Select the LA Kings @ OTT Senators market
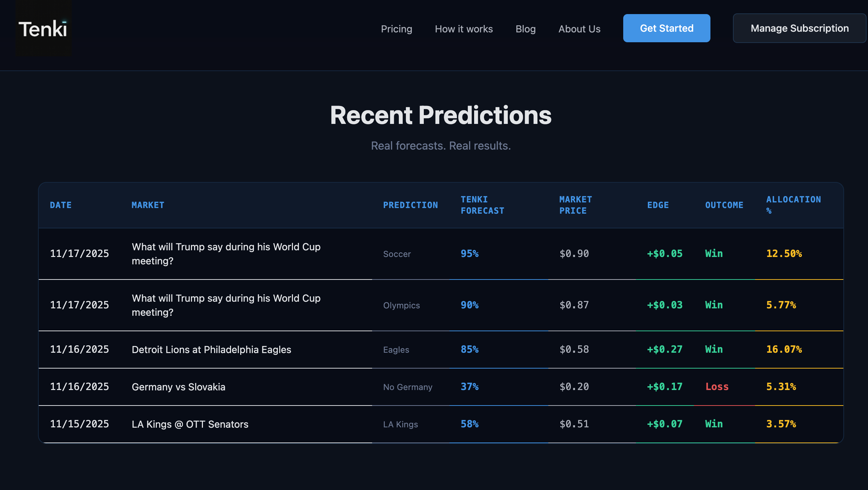The width and height of the screenshot is (868, 490). tap(190, 424)
